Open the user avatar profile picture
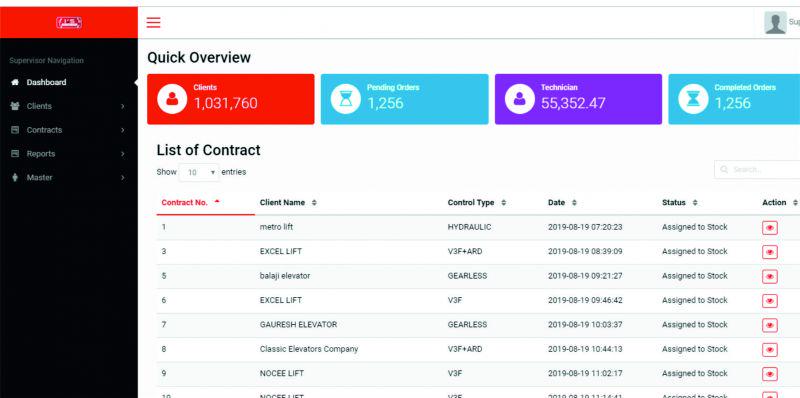800x398 pixels. click(x=775, y=22)
